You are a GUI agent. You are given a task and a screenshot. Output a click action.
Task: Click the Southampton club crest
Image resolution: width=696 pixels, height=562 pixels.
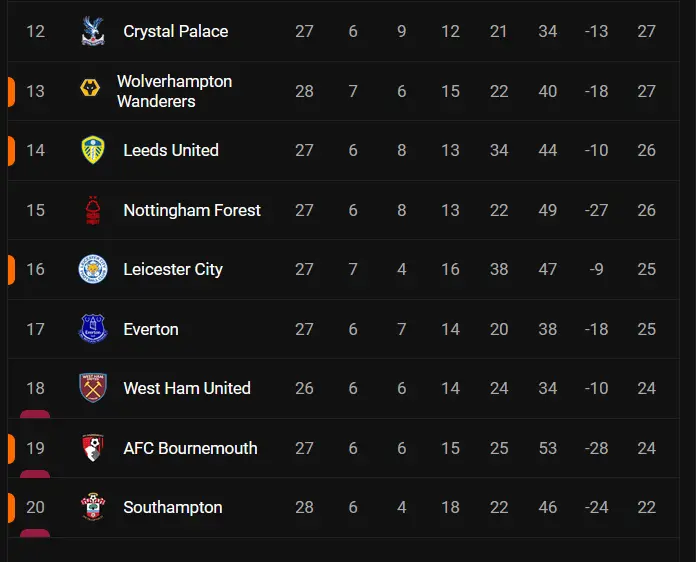pos(93,507)
